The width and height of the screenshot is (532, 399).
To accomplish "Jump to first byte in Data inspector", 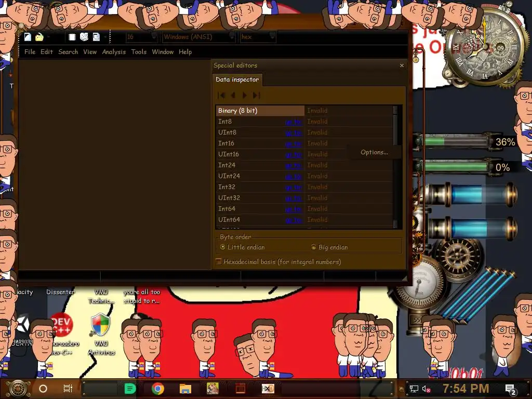I will [x=221, y=96].
